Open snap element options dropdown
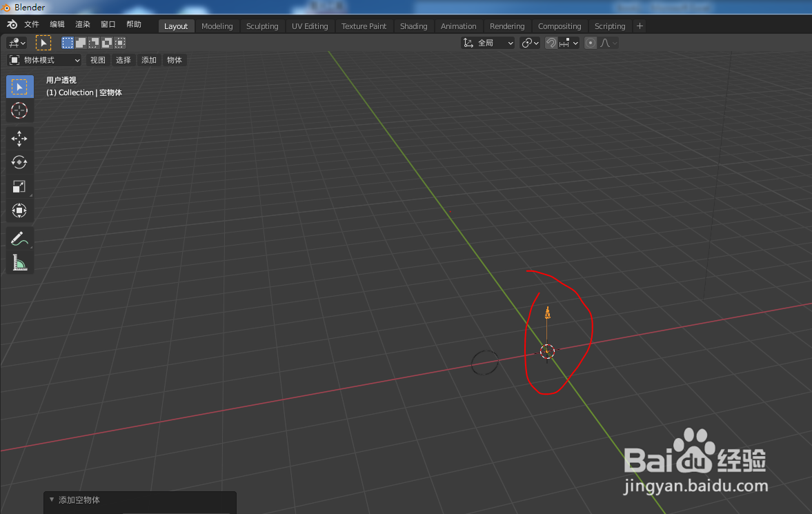Screen dimensions: 812x514 [x=568, y=43]
